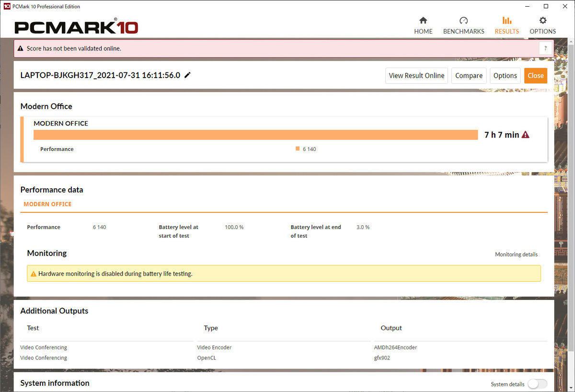The height and width of the screenshot is (392, 575).
Task: Click AMDh264Encoder output value
Action: click(395, 347)
